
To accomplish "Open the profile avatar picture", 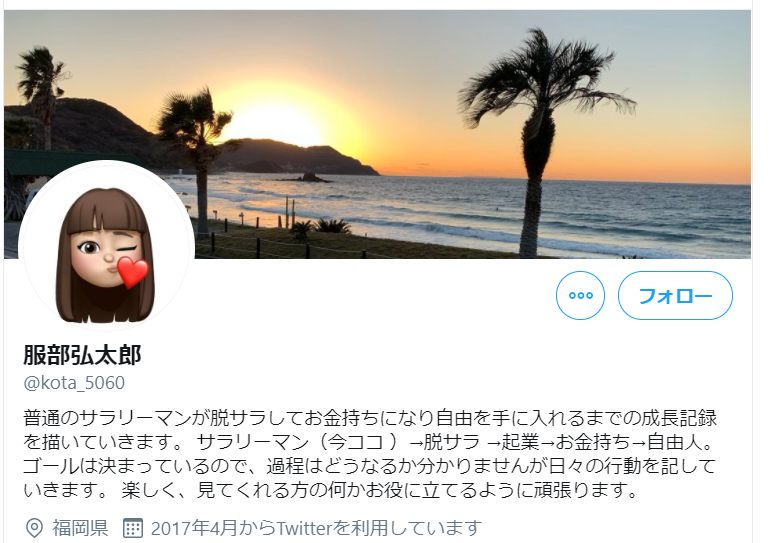I will click(x=106, y=248).
